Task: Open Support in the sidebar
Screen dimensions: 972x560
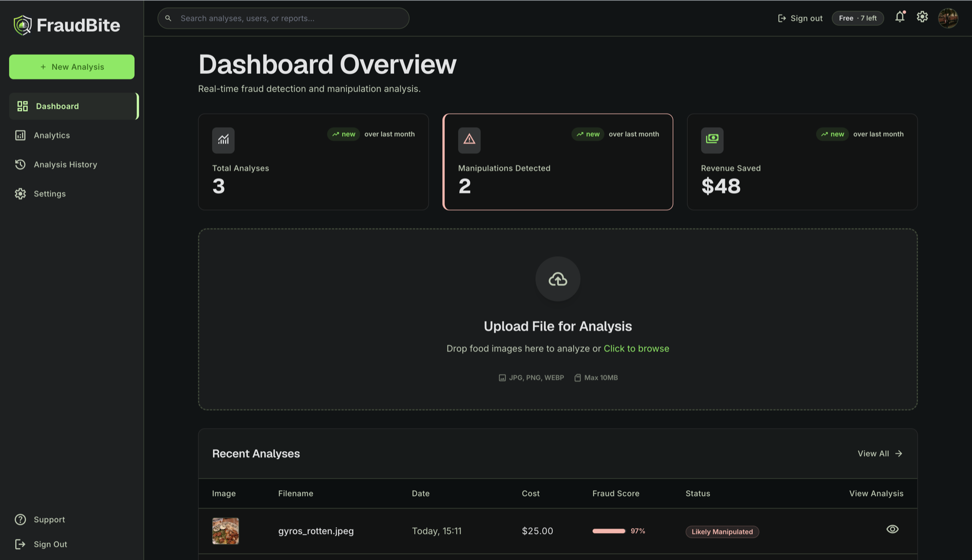Action: pos(49,520)
